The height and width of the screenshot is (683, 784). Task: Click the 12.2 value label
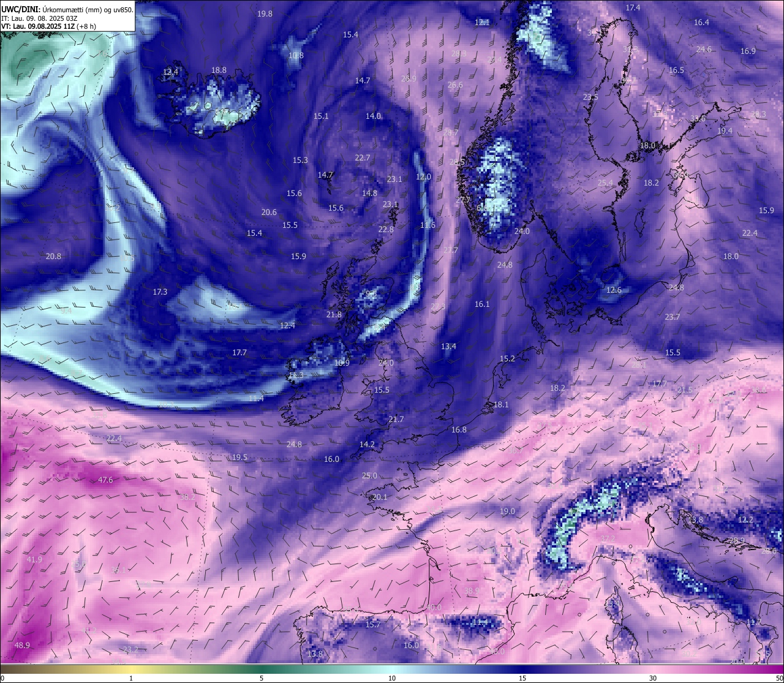pos(745,519)
